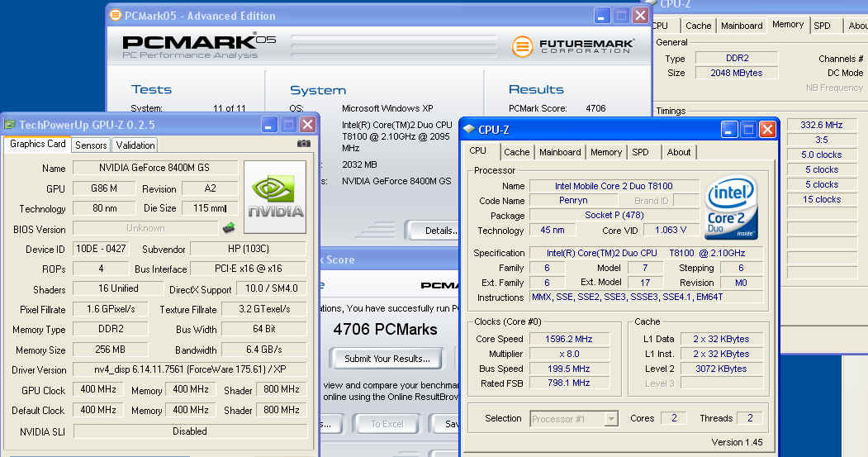The width and height of the screenshot is (868, 457).
Task: Click the Core VID 1.063 V value
Action: pyautogui.click(x=671, y=230)
